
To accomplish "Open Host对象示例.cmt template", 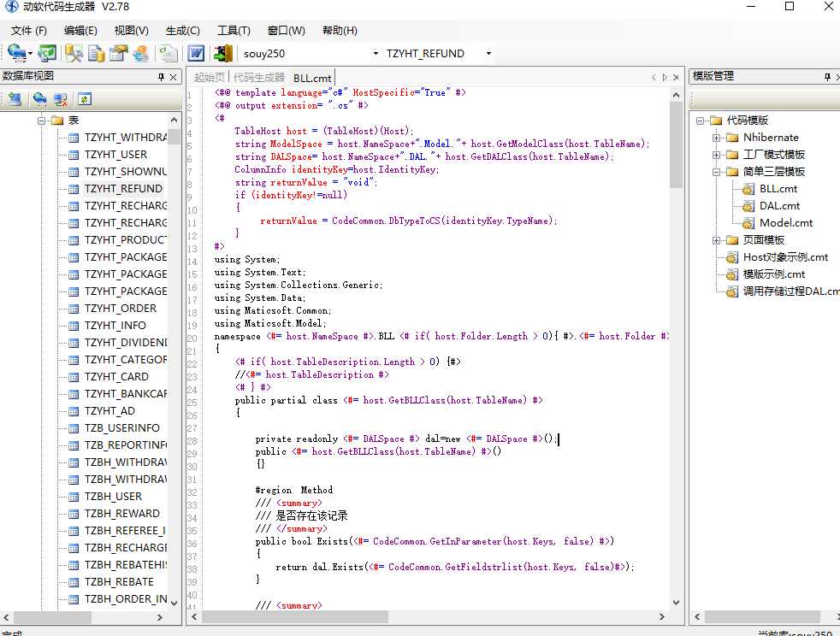I will pyautogui.click(x=785, y=257).
